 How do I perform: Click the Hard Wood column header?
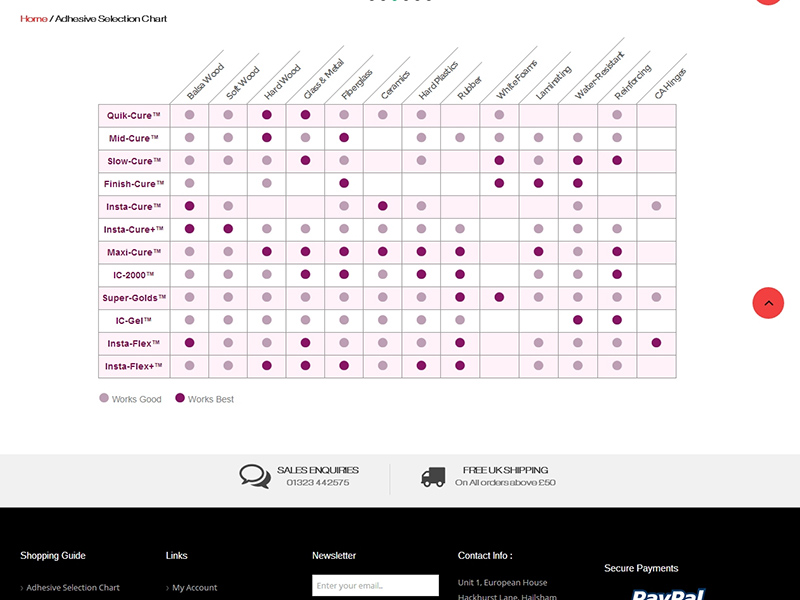(282, 82)
